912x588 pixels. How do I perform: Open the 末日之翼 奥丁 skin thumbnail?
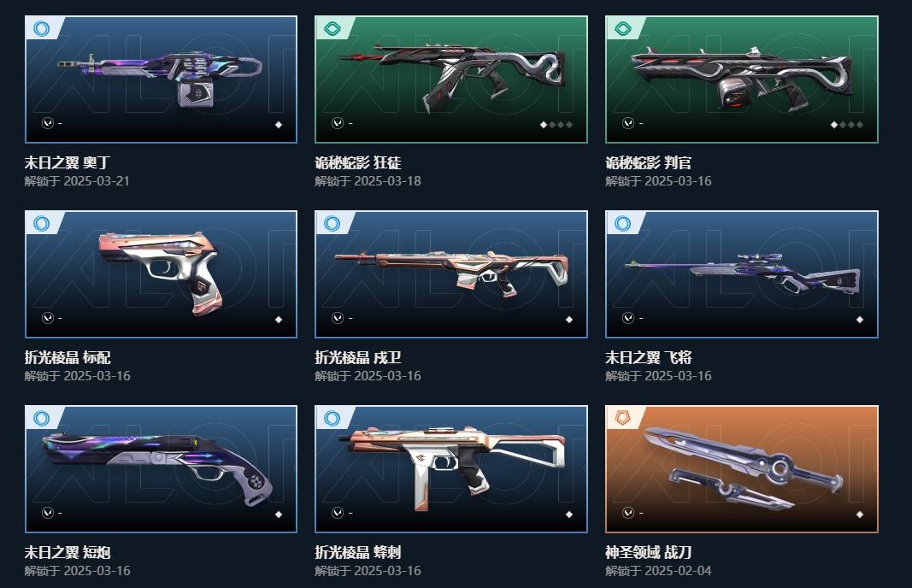point(161,79)
